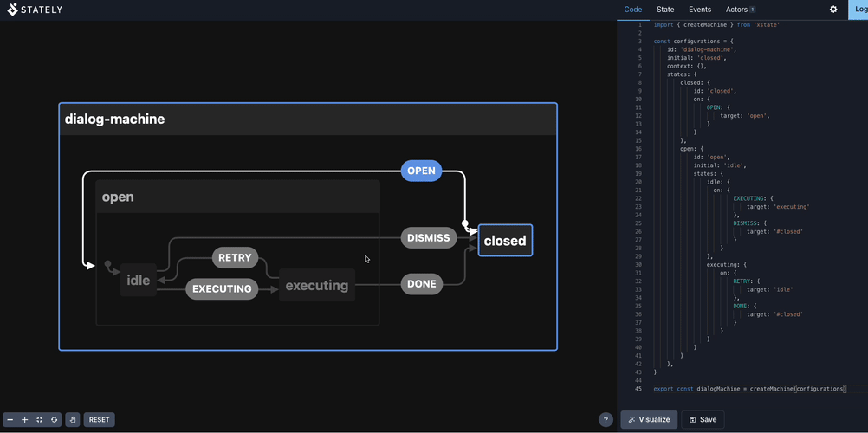Click the RETRY transition label
This screenshot has width=868, height=433.
point(235,257)
